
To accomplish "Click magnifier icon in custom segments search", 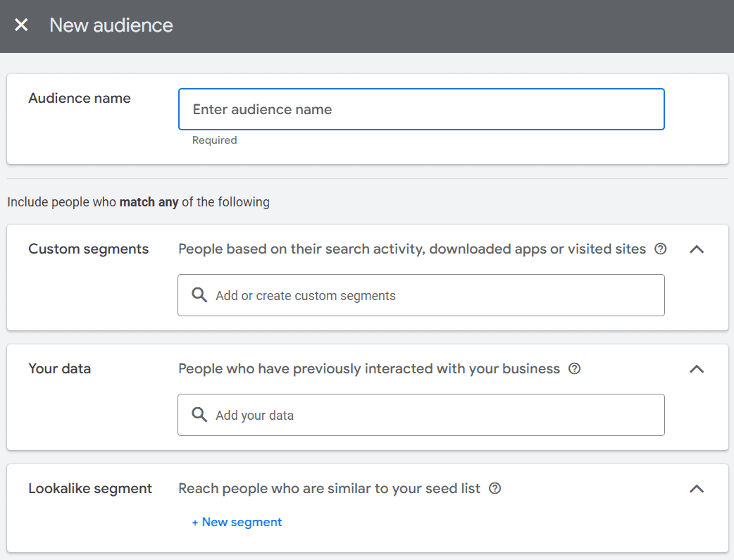I will click(199, 295).
